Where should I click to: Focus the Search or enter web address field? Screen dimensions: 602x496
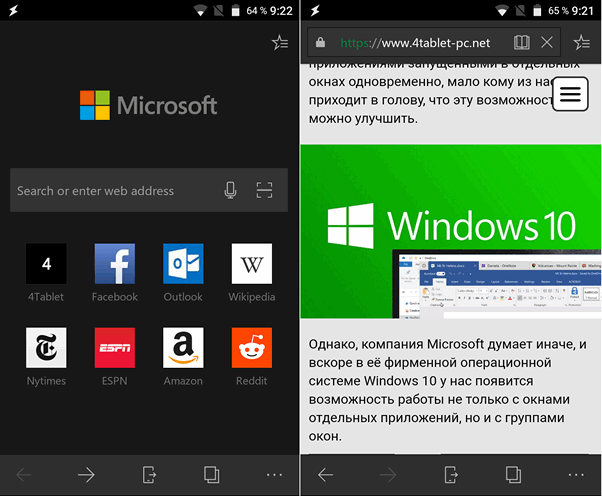pyautogui.click(x=149, y=190)
